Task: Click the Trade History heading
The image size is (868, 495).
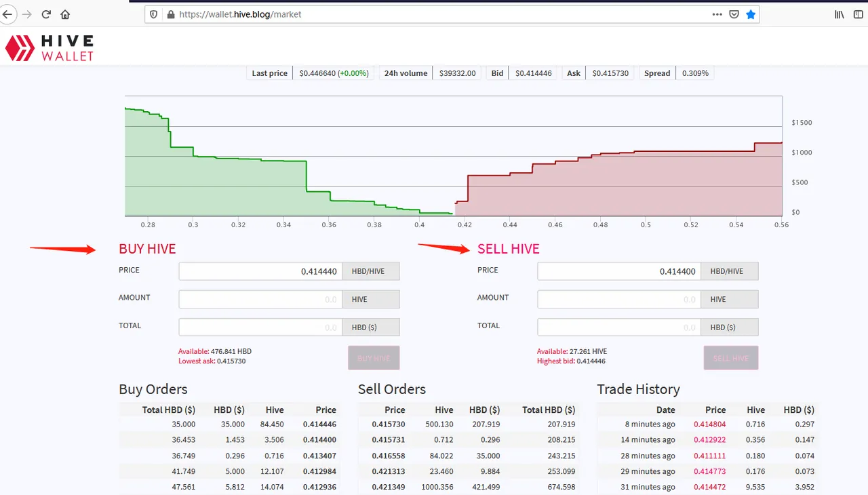Action: [x=638, y=389]
